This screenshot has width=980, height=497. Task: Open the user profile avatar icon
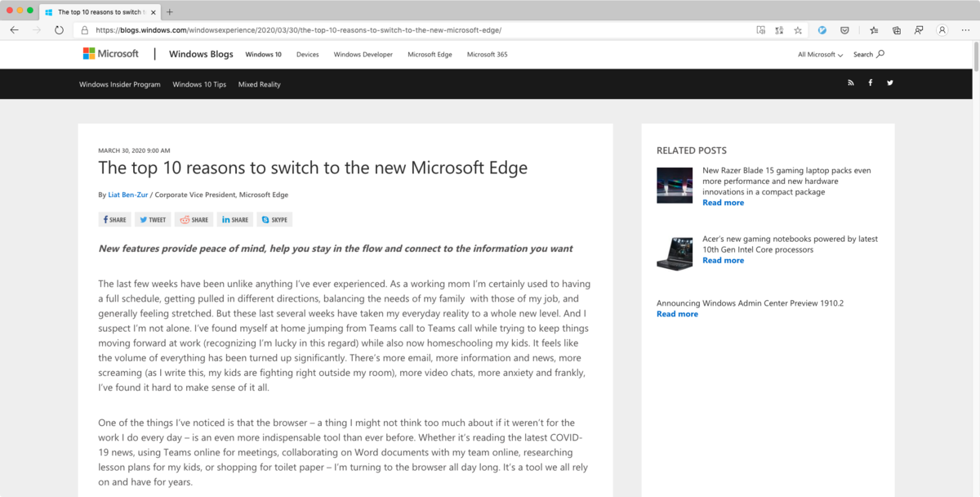point(942,30)
